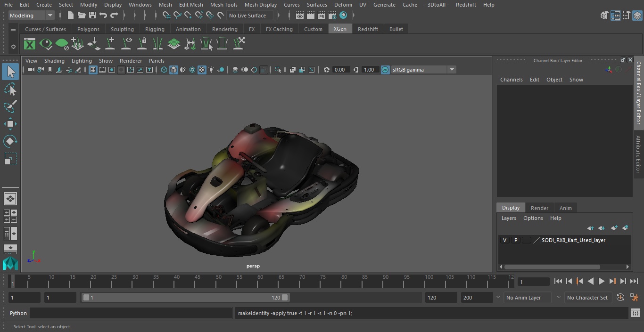The height and width of the screenshot is (332, 644).
Task: Click the Redo arrow icon
Action: pos(114,16)
